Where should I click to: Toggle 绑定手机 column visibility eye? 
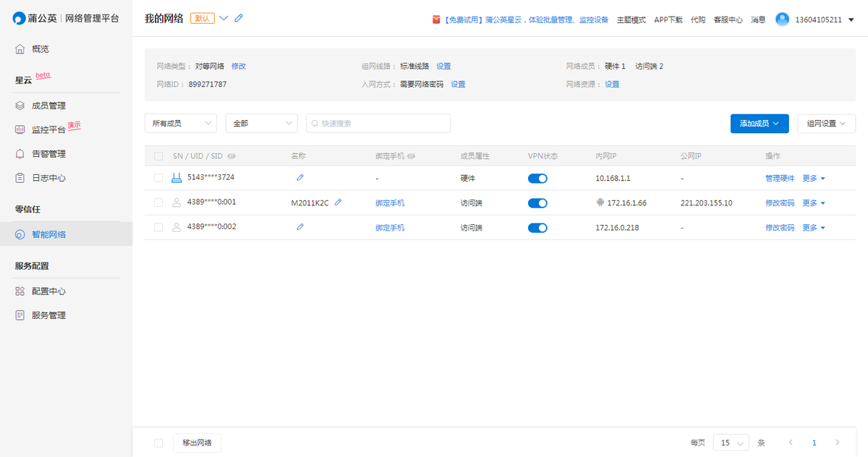(412, 156)
